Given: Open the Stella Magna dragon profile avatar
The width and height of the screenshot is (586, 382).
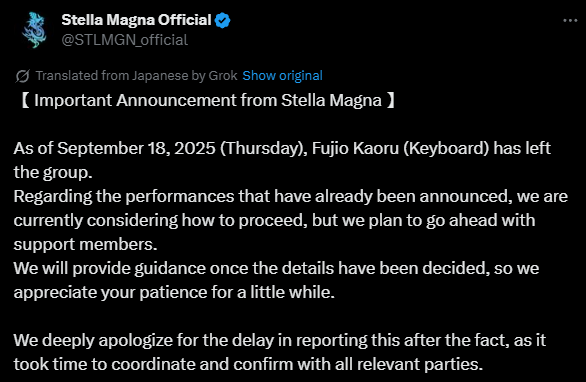Looking at the screenshot, I should click(34, 30).
